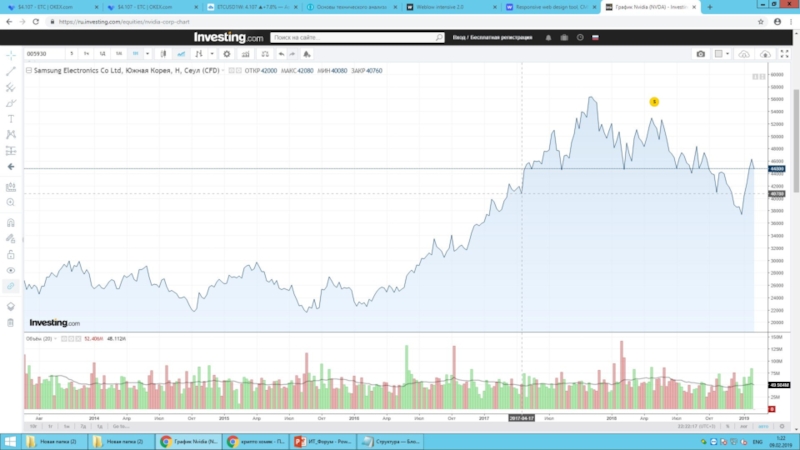The image size is (800, 450).
Task: Select the trend line drawing tool
Action: (x=11, y=71)
